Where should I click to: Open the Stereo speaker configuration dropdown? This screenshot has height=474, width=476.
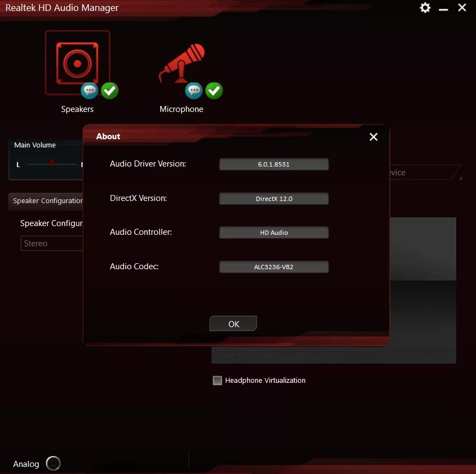point(51,243)
